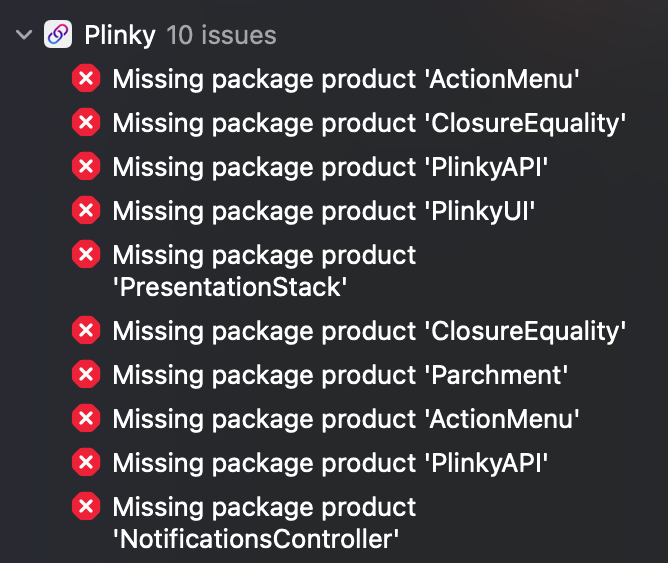668x563 pixels.
Task: Open the Missing 'NotificationsController' product issue text
Action: tap(264, 523)
